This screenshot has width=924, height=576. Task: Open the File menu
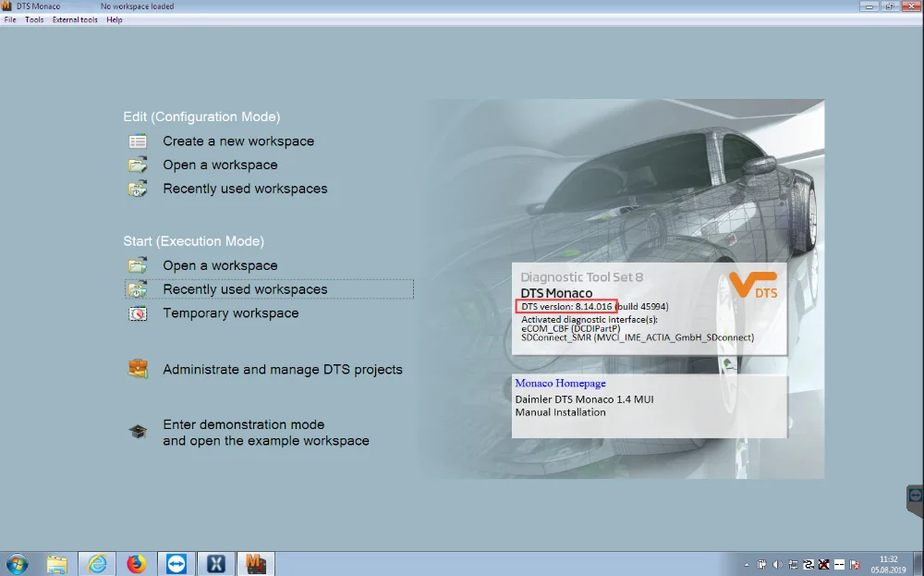(10, 19)
